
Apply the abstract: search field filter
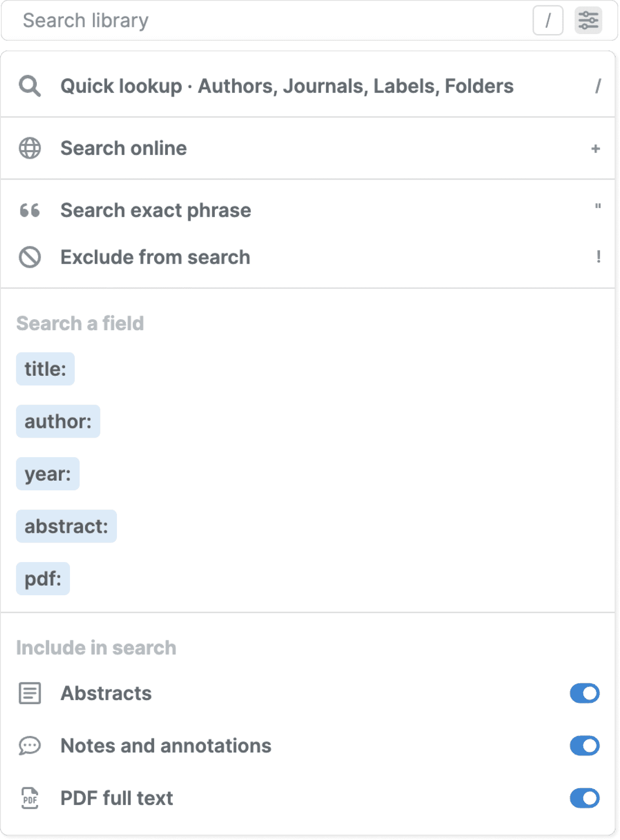[x=66, y=526]
